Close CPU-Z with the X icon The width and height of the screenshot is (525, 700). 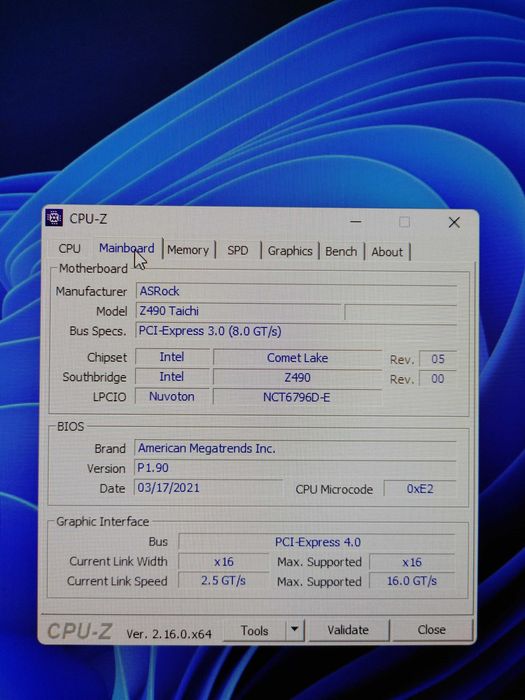coord(454,222)
